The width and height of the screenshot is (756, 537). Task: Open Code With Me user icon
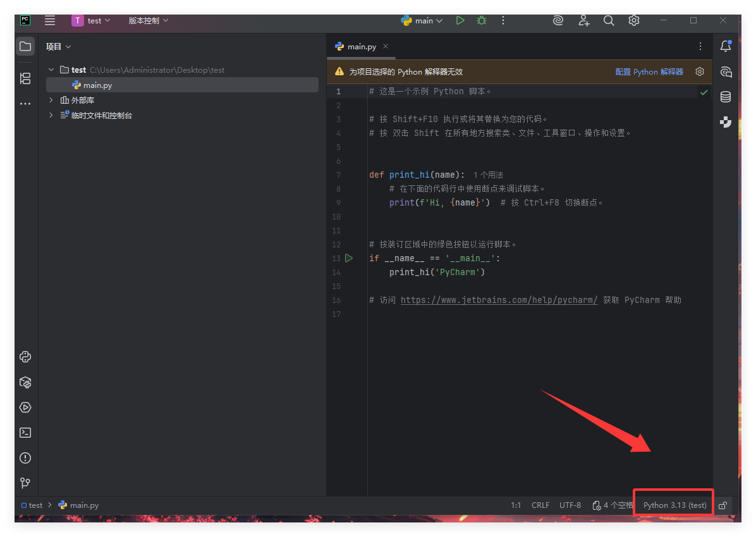(583, 20)
